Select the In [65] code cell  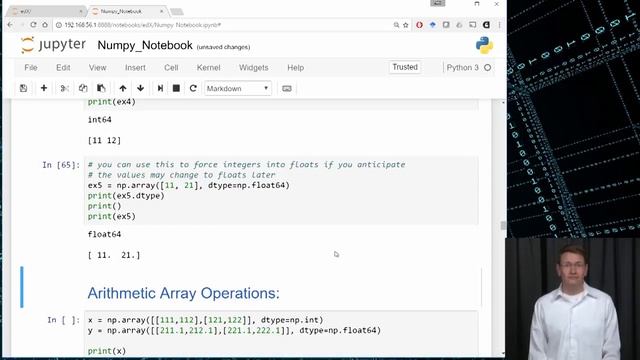coord(281,191)
